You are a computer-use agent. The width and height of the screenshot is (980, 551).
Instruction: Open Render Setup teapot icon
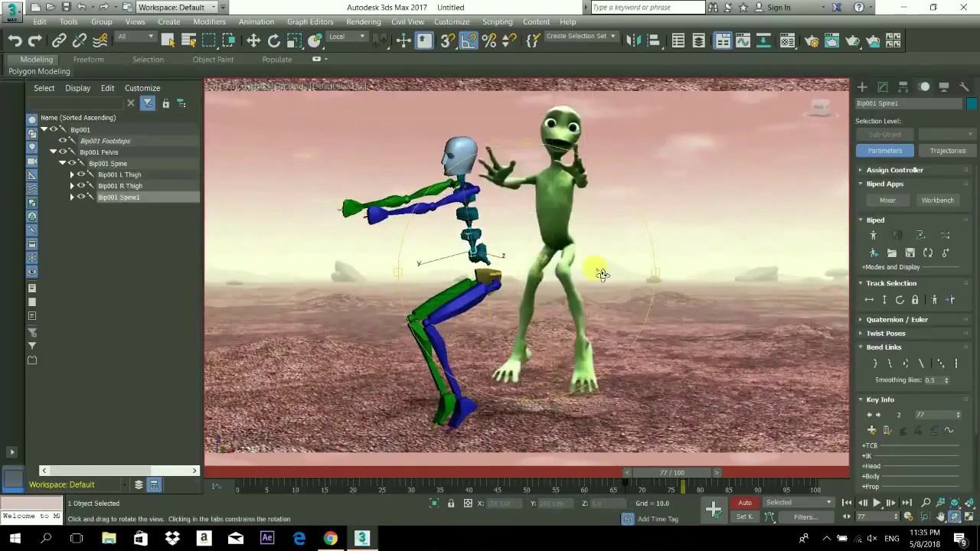pos(812,41)
